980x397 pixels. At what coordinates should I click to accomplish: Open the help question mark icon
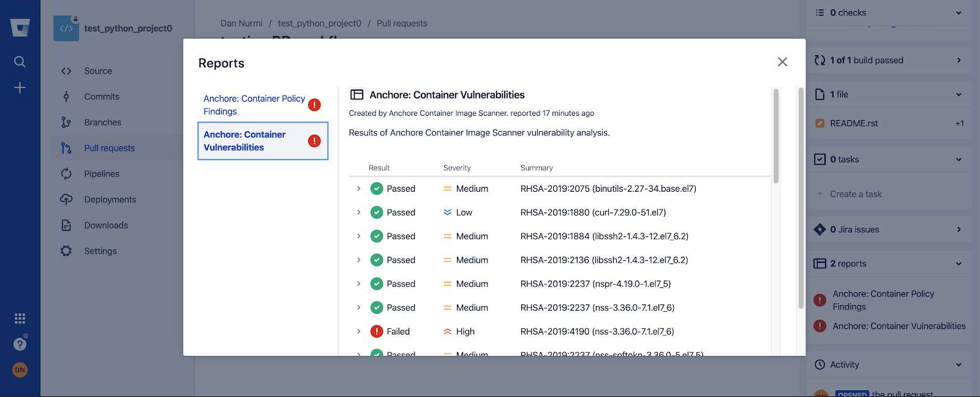point(20,344)
